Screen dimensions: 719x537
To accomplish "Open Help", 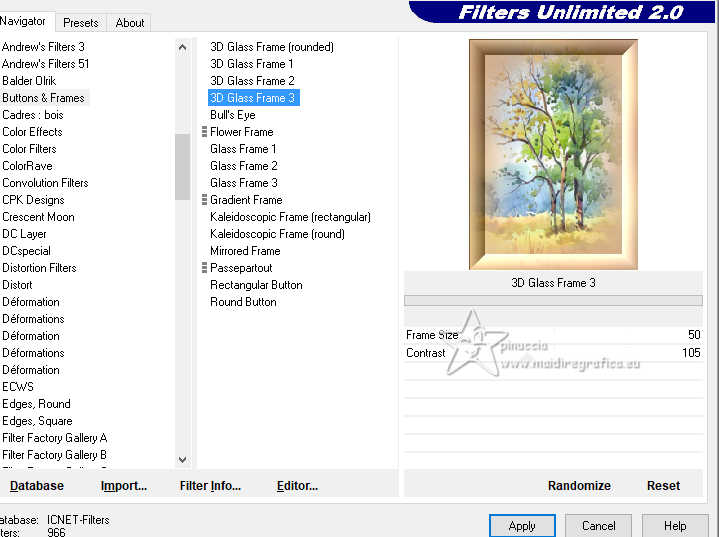I will point(675,526).
